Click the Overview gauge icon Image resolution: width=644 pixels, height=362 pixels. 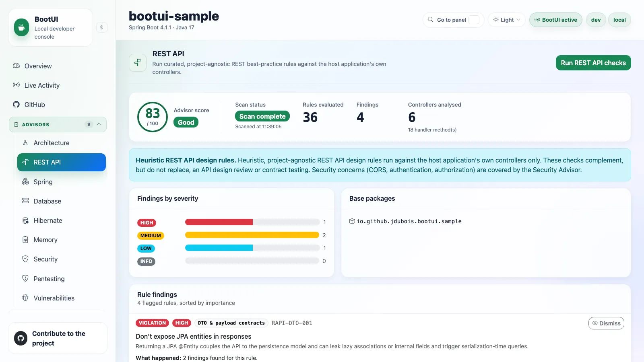(16, 66)
